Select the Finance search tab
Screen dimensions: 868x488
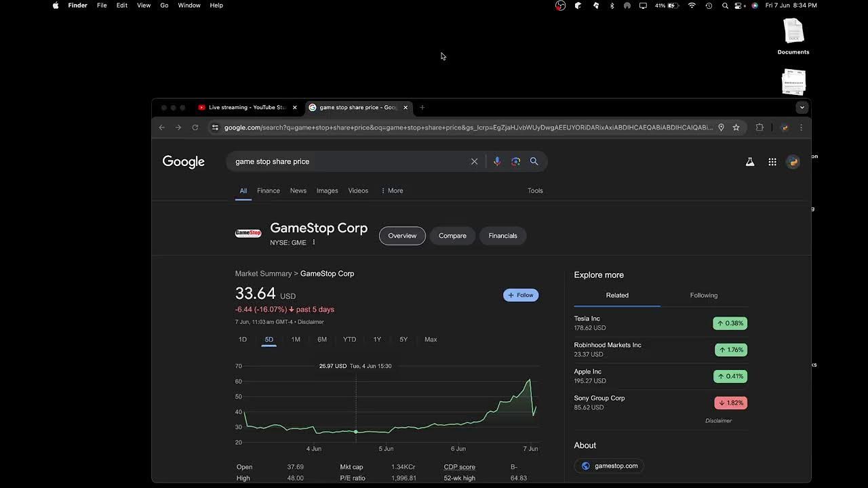(269, 190)
